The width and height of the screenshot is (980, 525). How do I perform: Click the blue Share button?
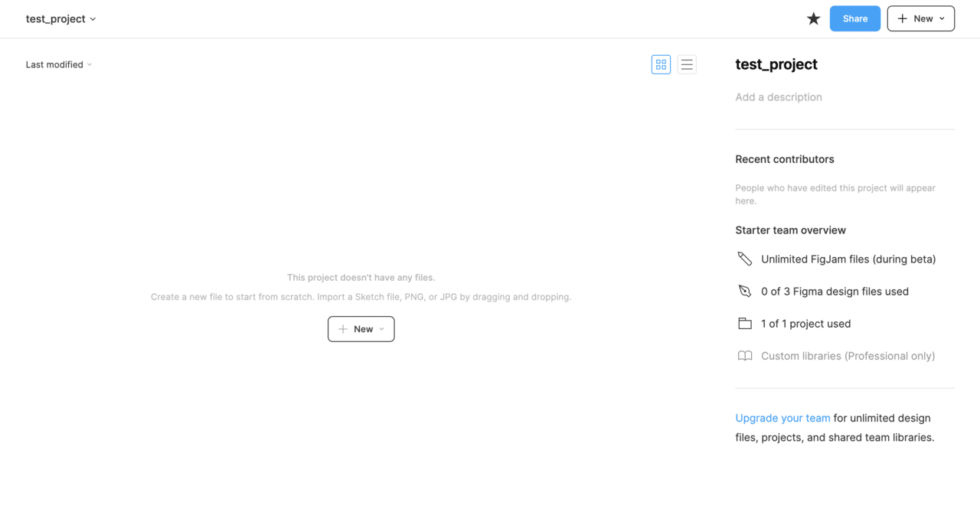pyautogui.click(x=854, y=19)
